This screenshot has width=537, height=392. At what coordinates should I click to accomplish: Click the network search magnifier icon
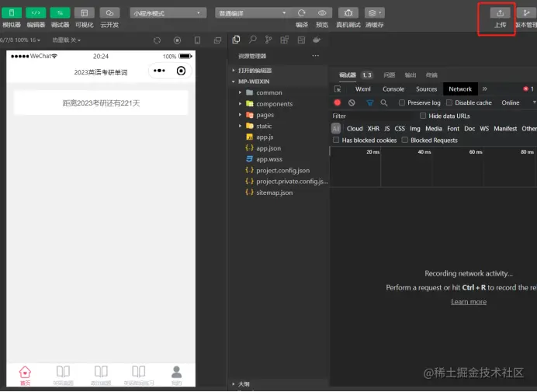tap(384, 102)
